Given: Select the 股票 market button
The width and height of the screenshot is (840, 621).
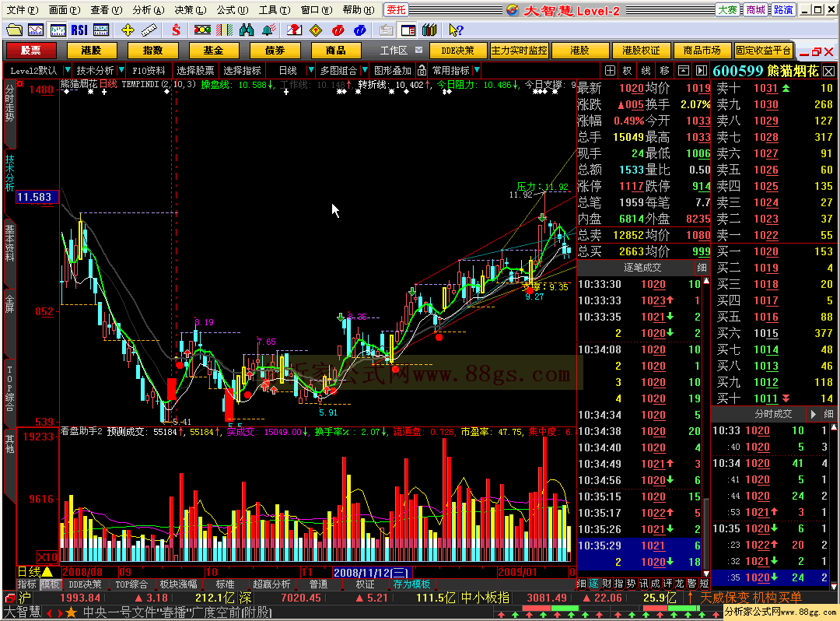Looking at the screenshot, I should point(31,51).
